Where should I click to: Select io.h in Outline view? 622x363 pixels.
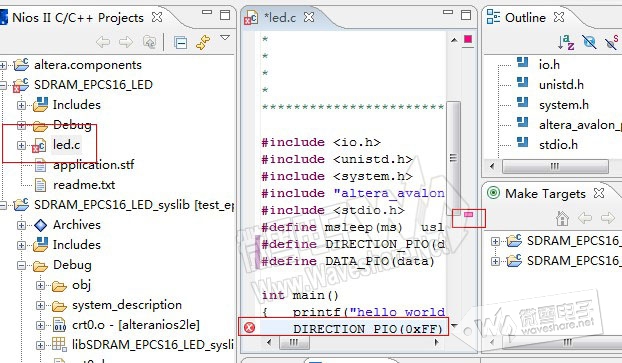[x=549, y=64]
